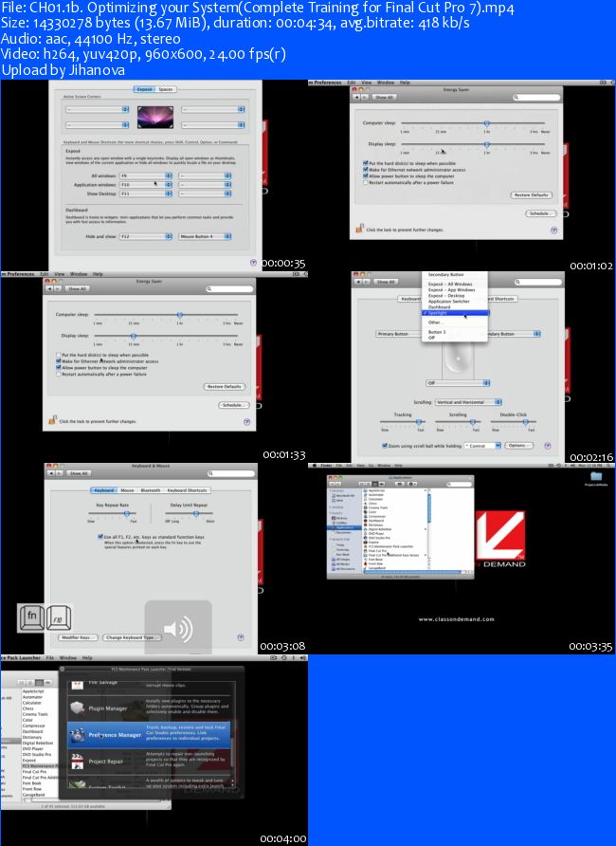Open Application windows F10 dropdown
Image resolution: width=616 pixels, height=846 pixels.
point(146,185)
